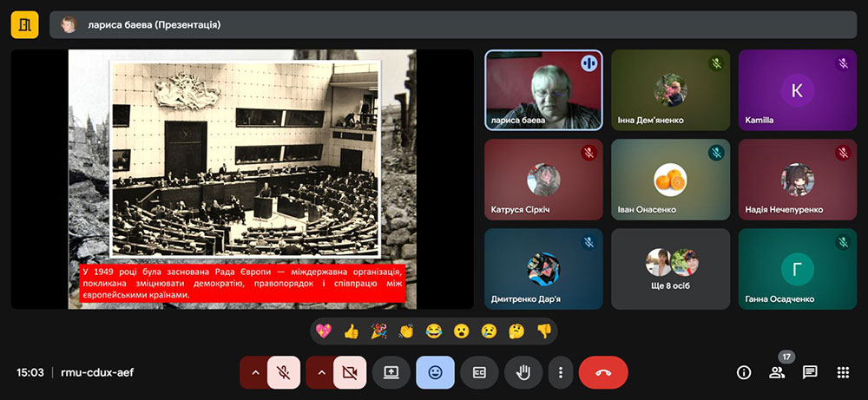Open the activities grid icon
The image size is (868, 400).
click(842, 372)
